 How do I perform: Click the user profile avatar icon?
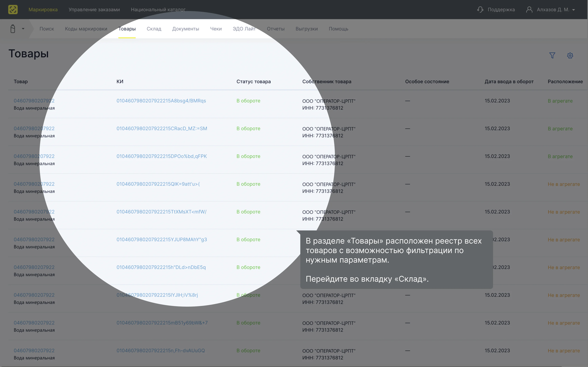(x=529, y=10)
